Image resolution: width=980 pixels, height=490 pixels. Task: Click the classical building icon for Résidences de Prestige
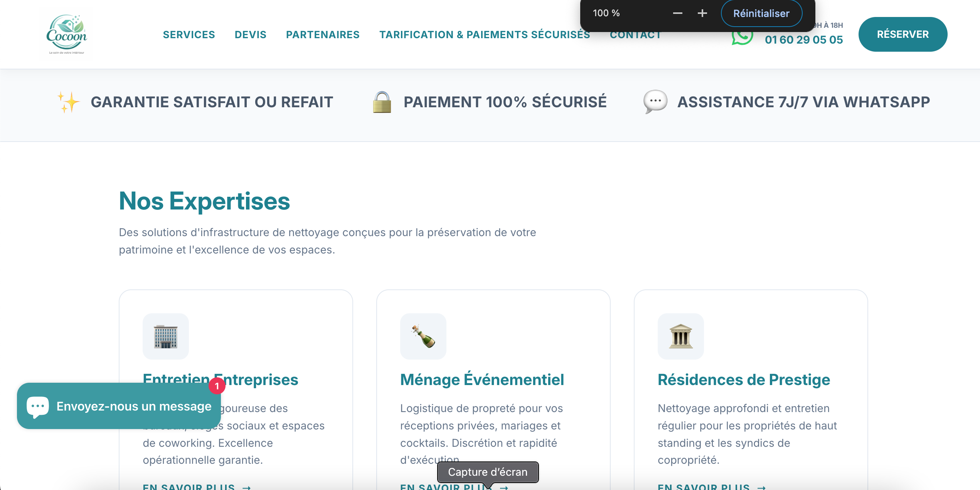click(680, 336)
